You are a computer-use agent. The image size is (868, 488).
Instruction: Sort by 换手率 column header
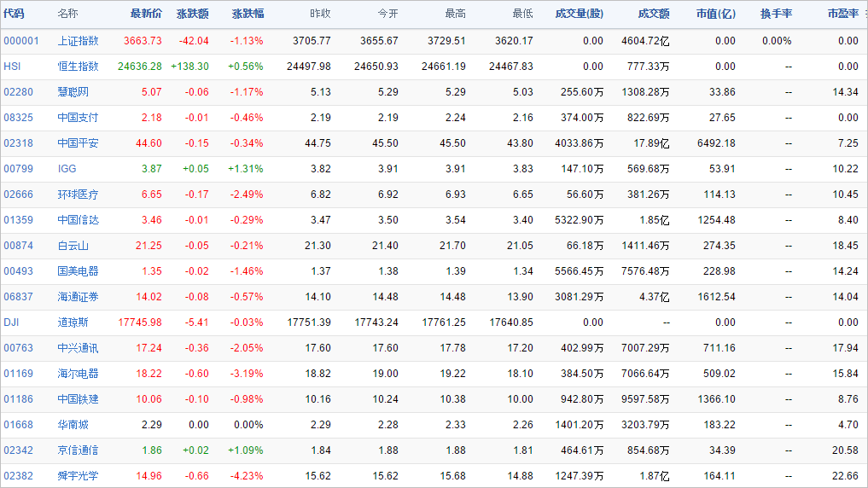tap(776, 14)
